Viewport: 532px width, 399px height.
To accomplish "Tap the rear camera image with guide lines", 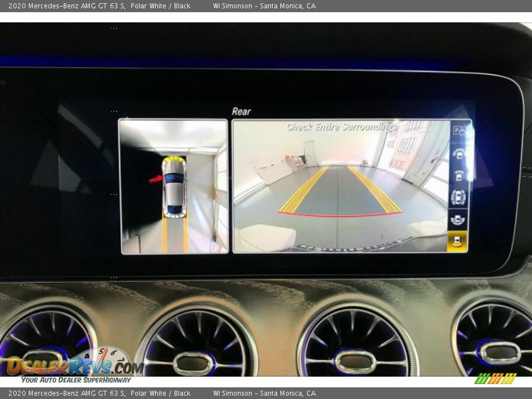I will tap(341, 186).
